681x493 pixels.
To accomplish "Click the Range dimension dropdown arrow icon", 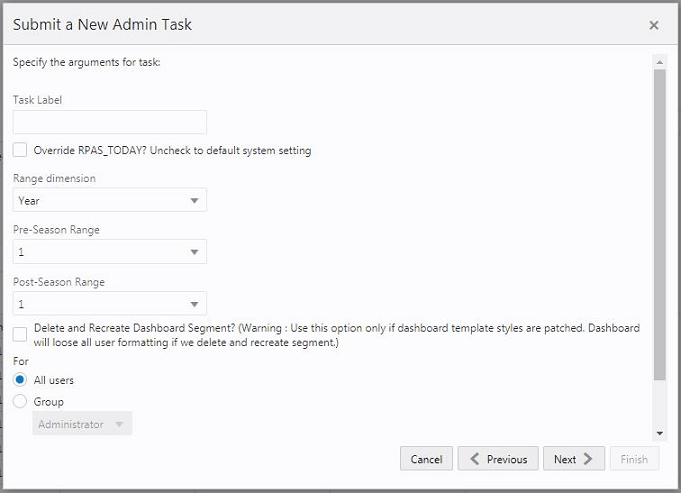I will pyautogui.click(x=194, y=200).
